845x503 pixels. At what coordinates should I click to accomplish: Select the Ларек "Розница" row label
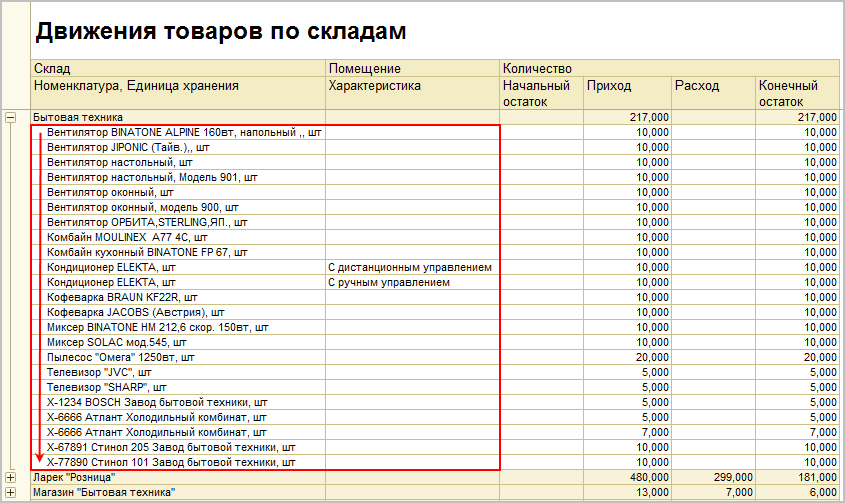tap(74, 478)
